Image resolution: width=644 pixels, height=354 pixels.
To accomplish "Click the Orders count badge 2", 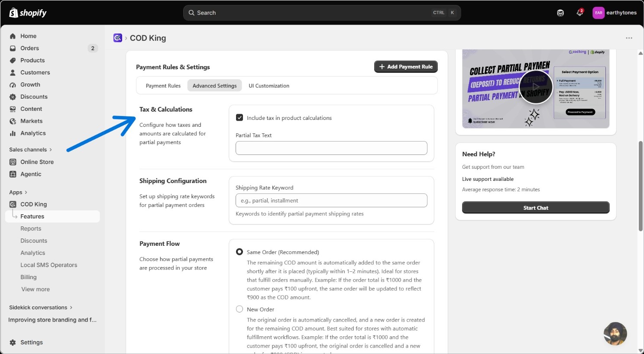I will 93,48.
